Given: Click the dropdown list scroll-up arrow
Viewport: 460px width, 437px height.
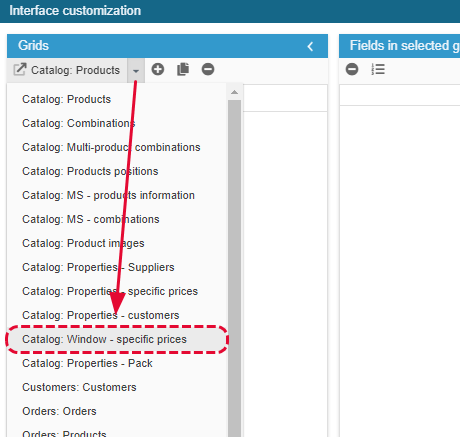Looking at the screenshot, I should pos(234,92).
